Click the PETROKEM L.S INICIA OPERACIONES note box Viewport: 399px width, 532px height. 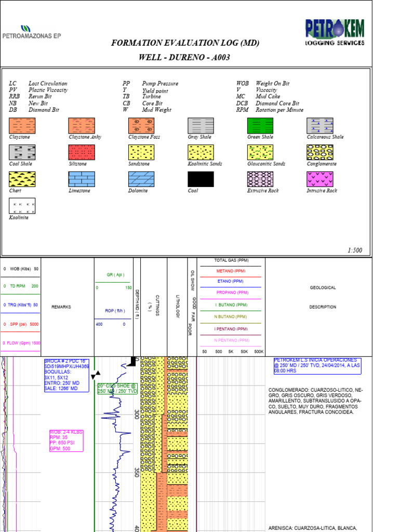pos(317,366)
